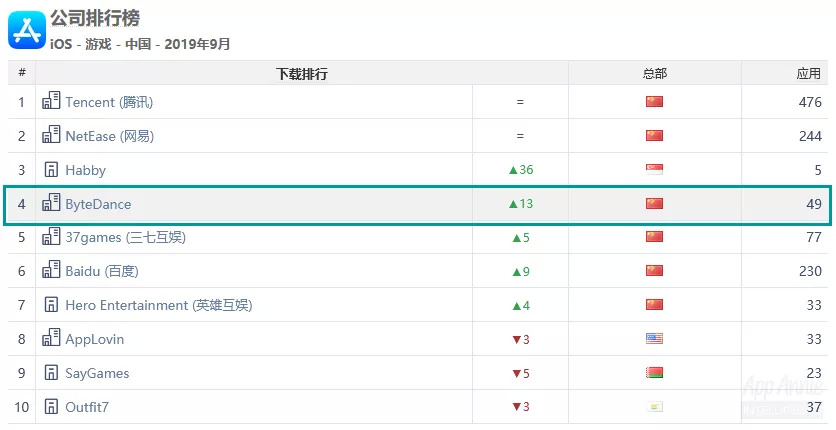Sort by the 应用 column header
This screenshot has width=836, height=430.
[808, 74]
